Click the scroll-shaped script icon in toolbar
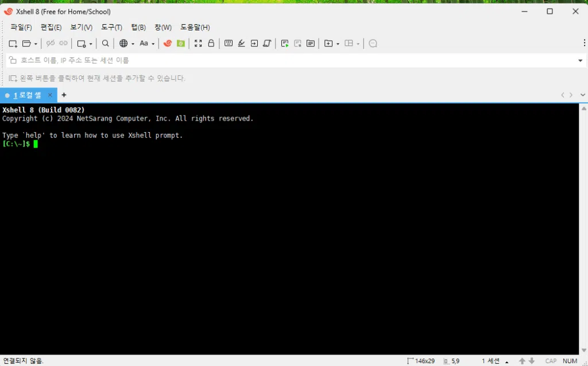Image resolution: width=588 pixels, height=366 pixels. coord(267,44)
